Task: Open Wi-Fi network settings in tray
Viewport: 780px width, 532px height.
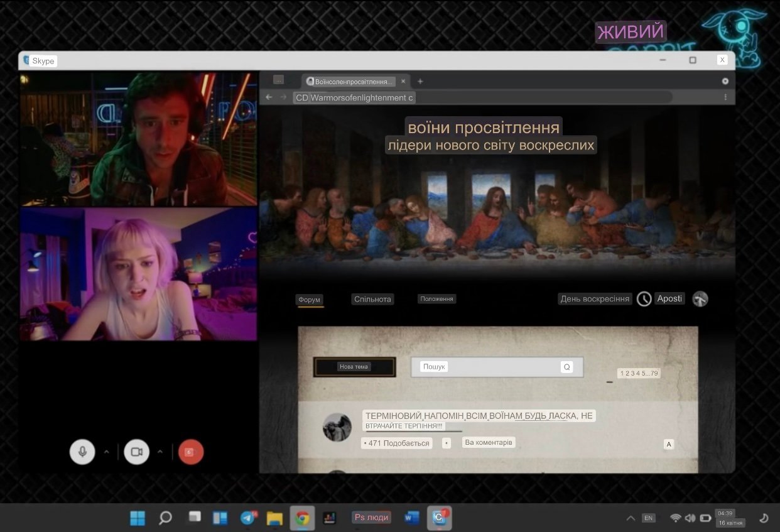Action: click(x=676, y=518)
